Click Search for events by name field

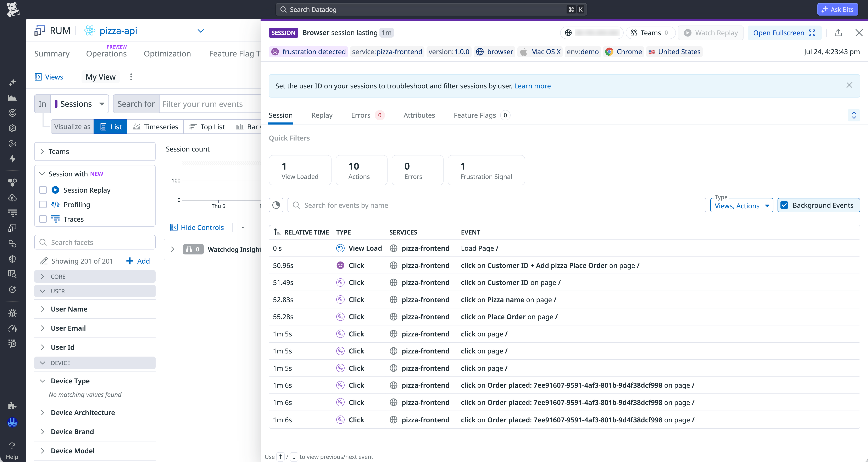(497, 205)
